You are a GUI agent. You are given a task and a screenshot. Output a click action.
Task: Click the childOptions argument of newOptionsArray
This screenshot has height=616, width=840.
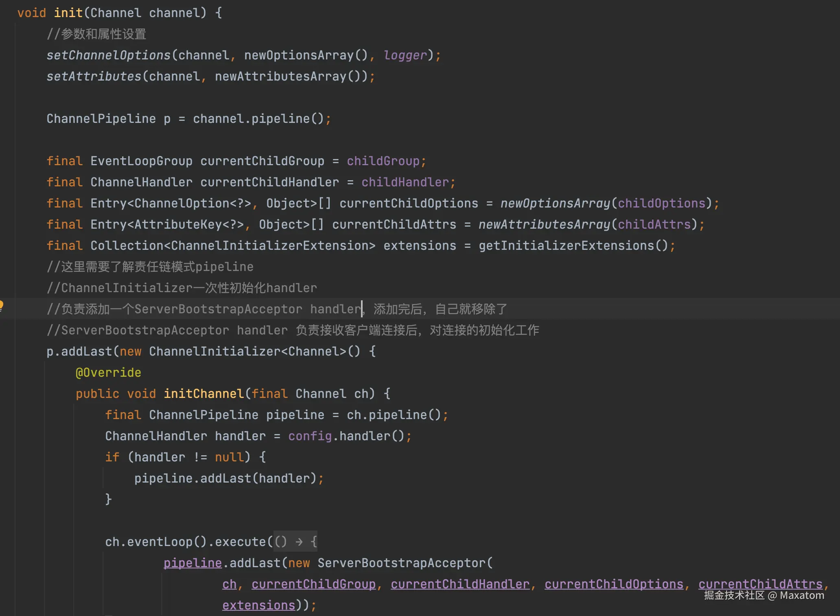[x=661, y=203]
